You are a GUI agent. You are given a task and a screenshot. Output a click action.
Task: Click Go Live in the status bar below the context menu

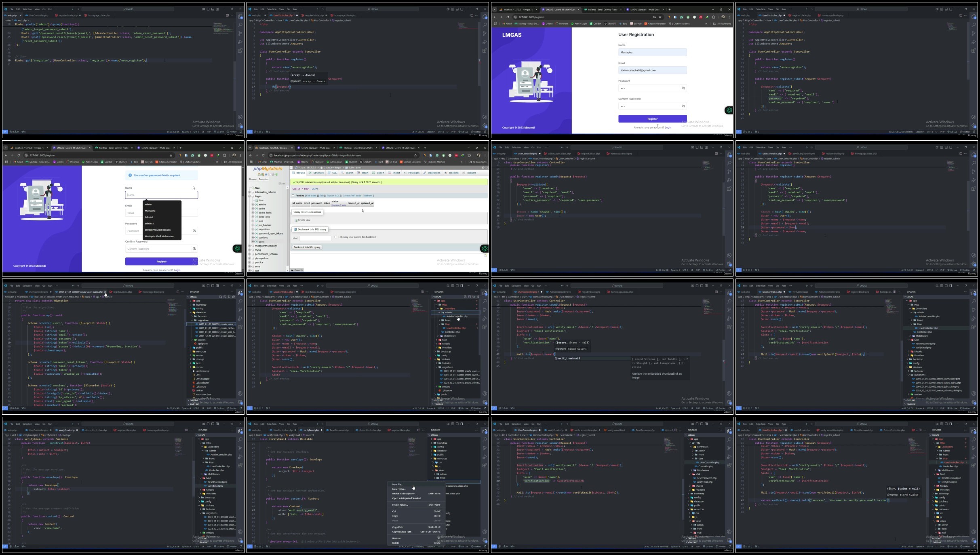pos(464,547)
